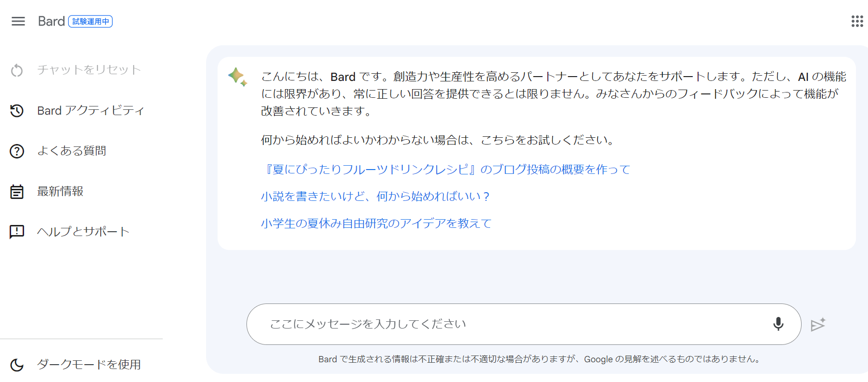Click the Bard logo text
The image size is (868, 382).
pos(51,21)
